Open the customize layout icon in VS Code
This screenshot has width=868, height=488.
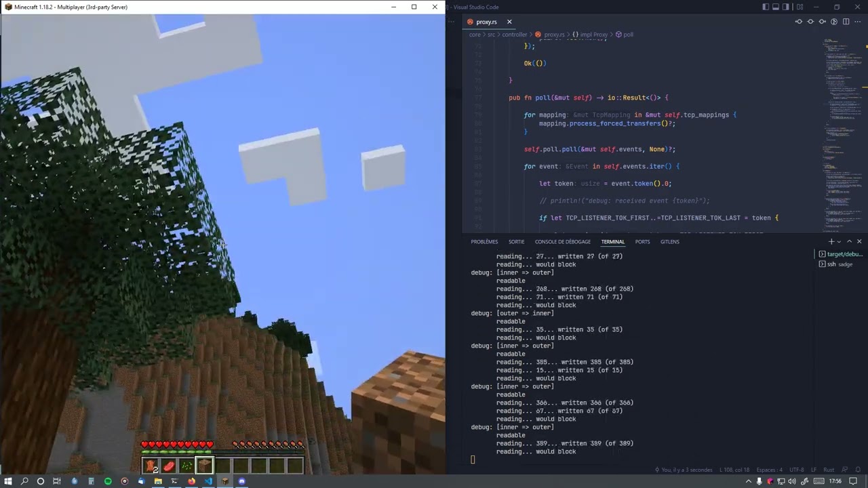[800, 7]
